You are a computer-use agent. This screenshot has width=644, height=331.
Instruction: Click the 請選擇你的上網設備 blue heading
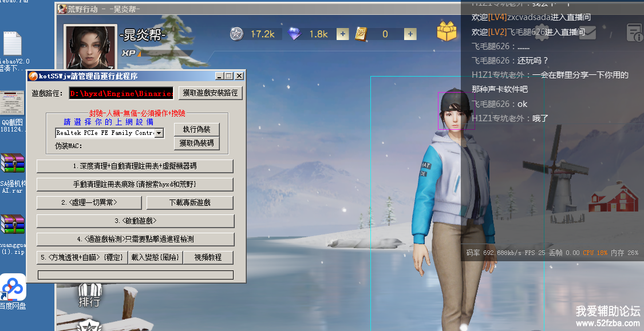[x=108, y=122]
